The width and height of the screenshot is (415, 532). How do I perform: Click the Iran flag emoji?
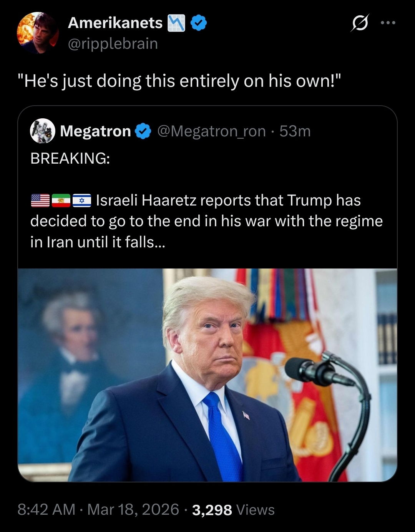coord(61,201)
